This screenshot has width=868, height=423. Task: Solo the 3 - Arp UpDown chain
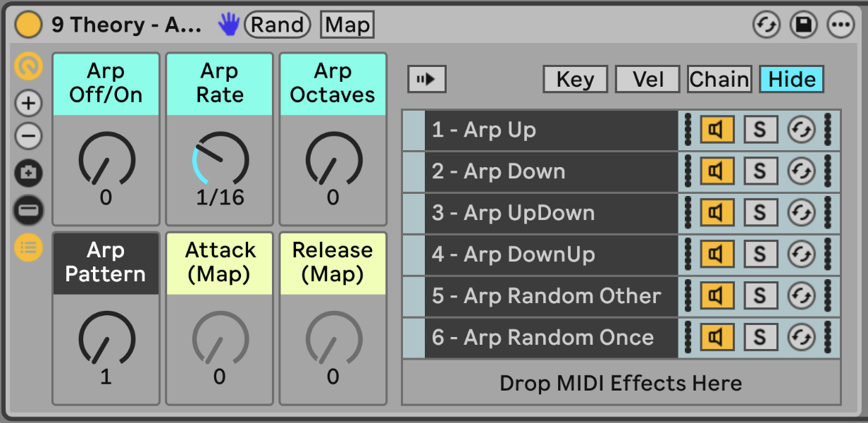760,213
